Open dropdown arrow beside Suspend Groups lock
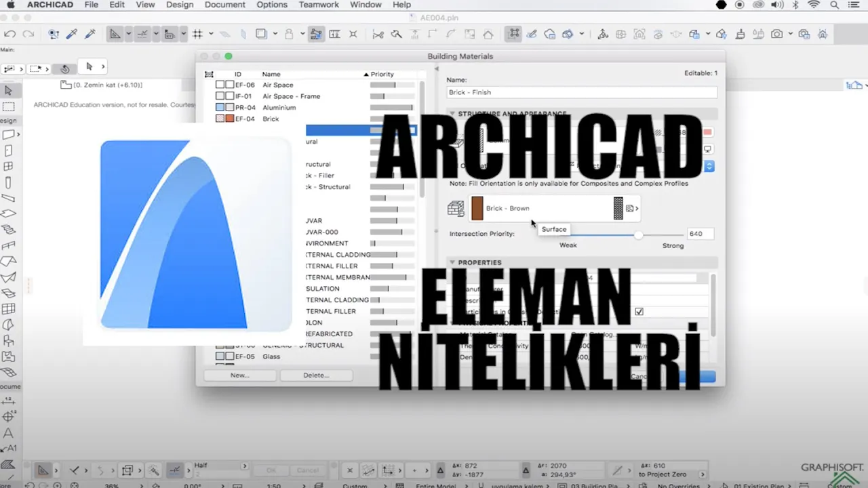Viewport: 868px width, 488px height. (x=302, y=34)
